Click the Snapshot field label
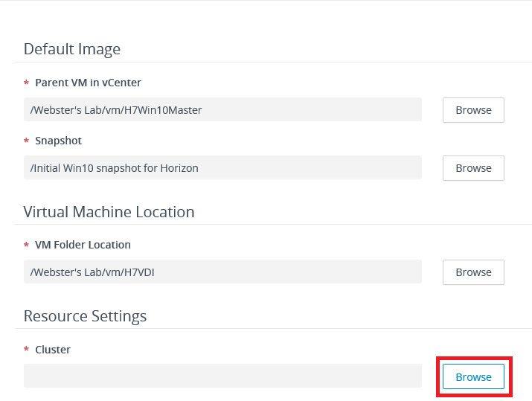Screen dimensions: 532x401 coord(58,141)
